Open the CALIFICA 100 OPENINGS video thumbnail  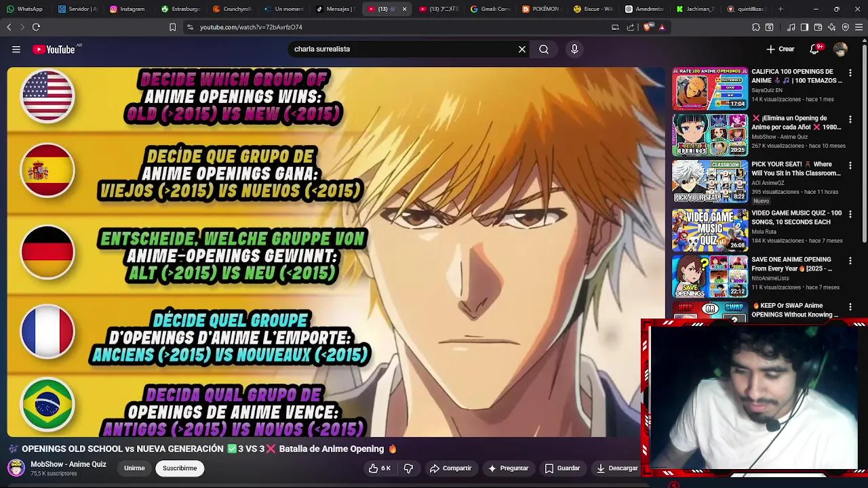coord(710,88)
